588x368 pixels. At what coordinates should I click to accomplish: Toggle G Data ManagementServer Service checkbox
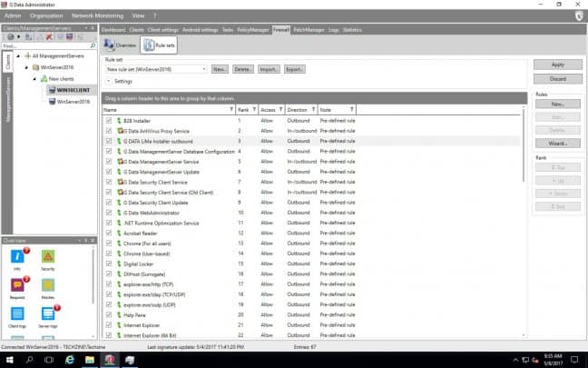[109, 162]
